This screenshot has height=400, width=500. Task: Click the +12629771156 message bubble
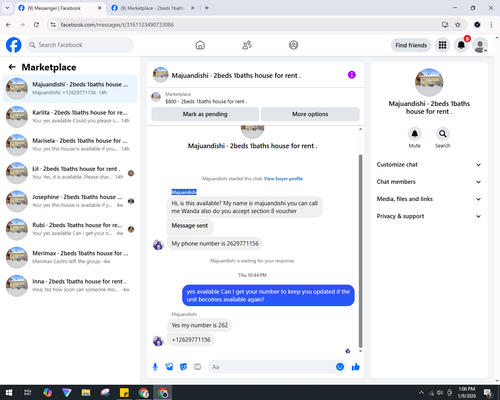[191, 340]
